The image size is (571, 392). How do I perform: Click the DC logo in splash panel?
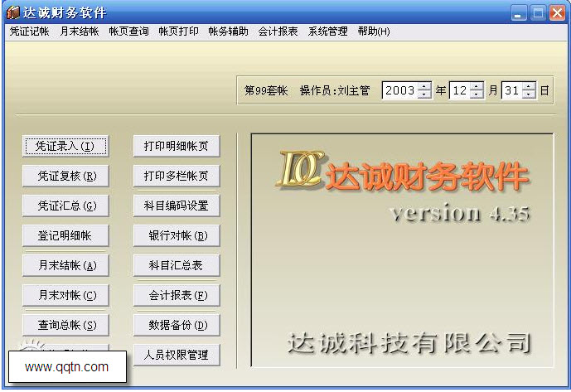click(x=301, y=169)
